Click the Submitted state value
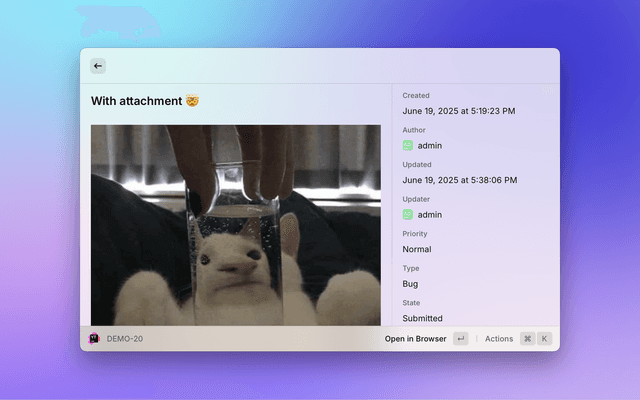The image size is (640, 400). (422, 318)
